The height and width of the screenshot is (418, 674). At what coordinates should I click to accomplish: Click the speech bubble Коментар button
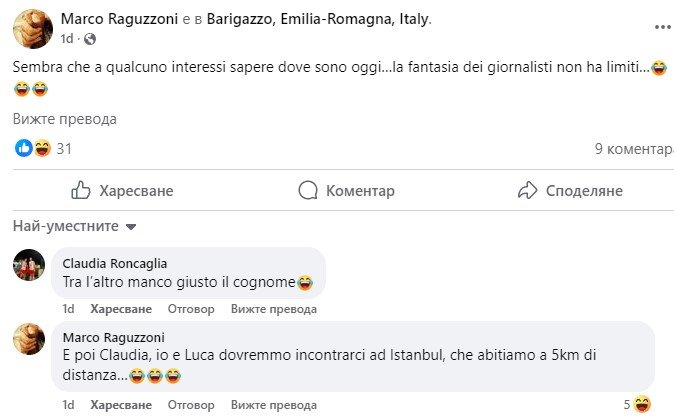coord(347,190)
